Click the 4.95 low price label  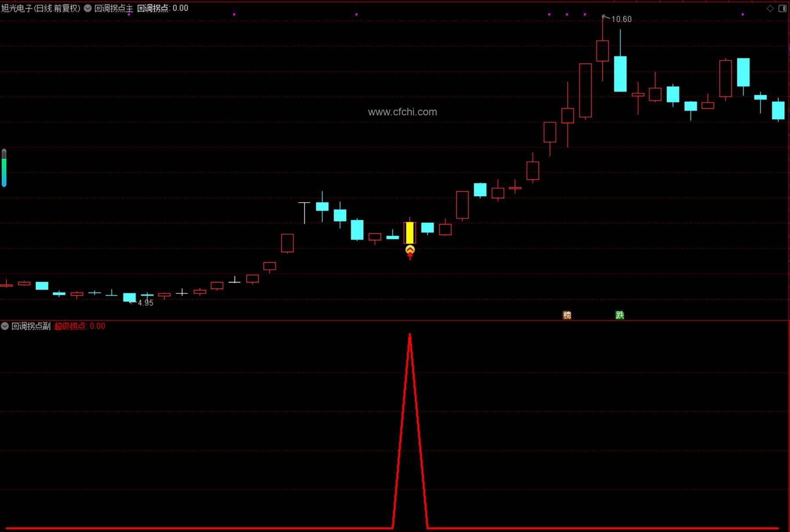tap(146, 303)
